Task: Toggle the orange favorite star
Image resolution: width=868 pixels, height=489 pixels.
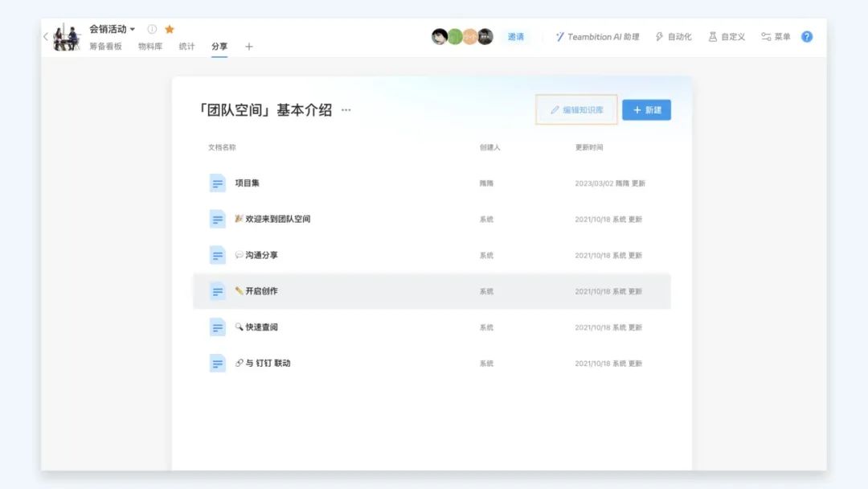Action: click(x=170, y=29)
